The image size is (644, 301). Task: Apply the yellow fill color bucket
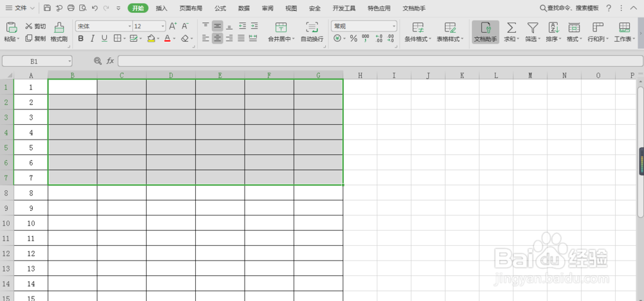(151, 39)
